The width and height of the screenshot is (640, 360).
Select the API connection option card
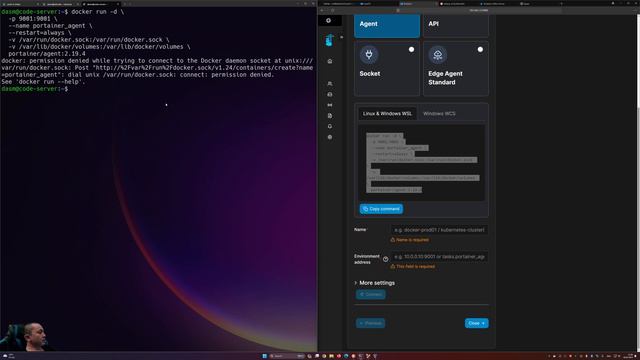(456, 26)
